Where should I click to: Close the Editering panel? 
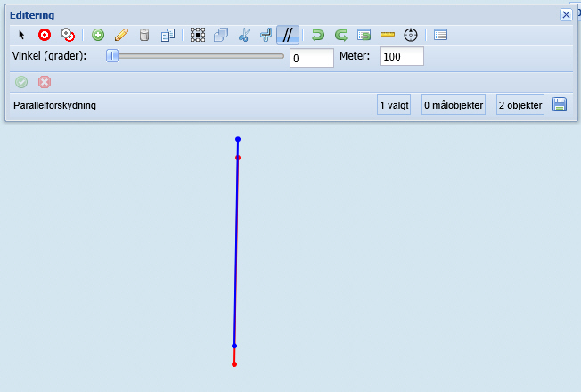(x=566, y=15)
